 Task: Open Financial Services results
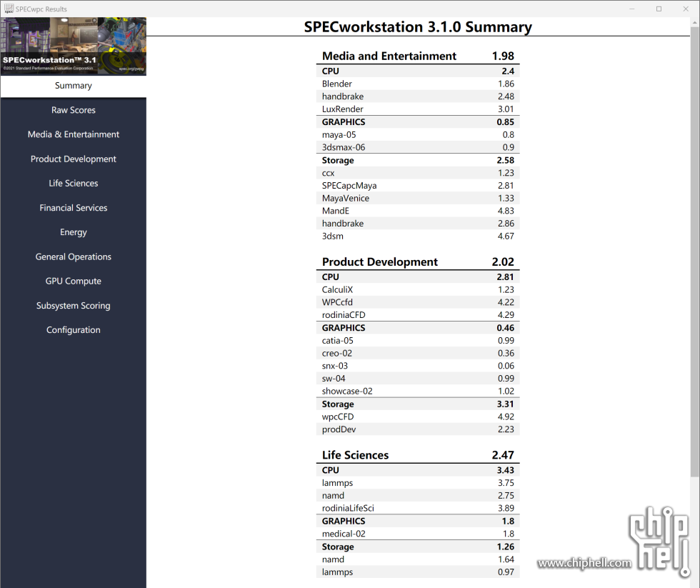[x=73, y=208]
